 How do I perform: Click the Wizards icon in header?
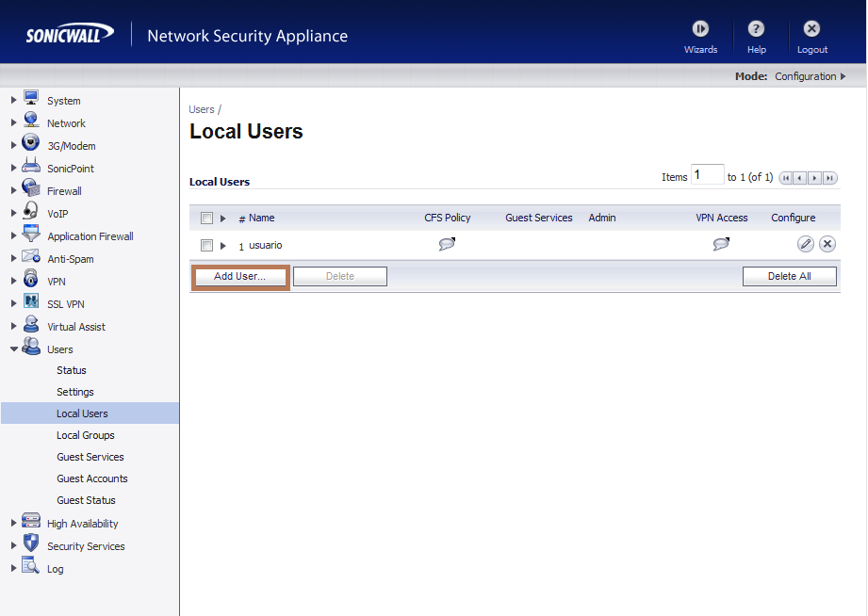(x=700, y=29)
